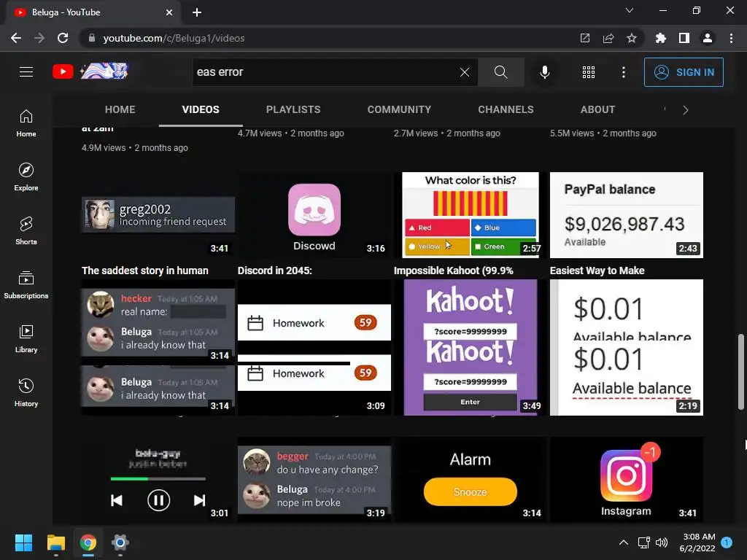The height and width of the screenshot is (560, 747).
Task: Open 'The saddest story in human' title
Action: [145, 271]
